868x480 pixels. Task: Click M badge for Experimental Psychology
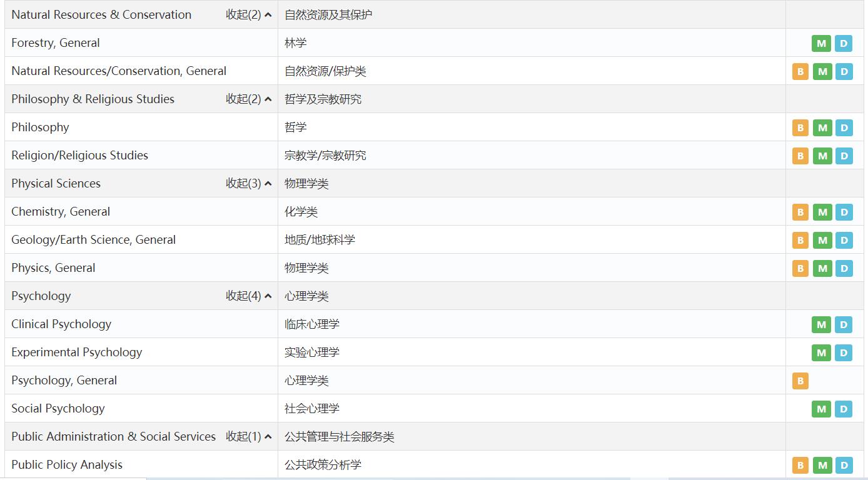pos(822,352)
